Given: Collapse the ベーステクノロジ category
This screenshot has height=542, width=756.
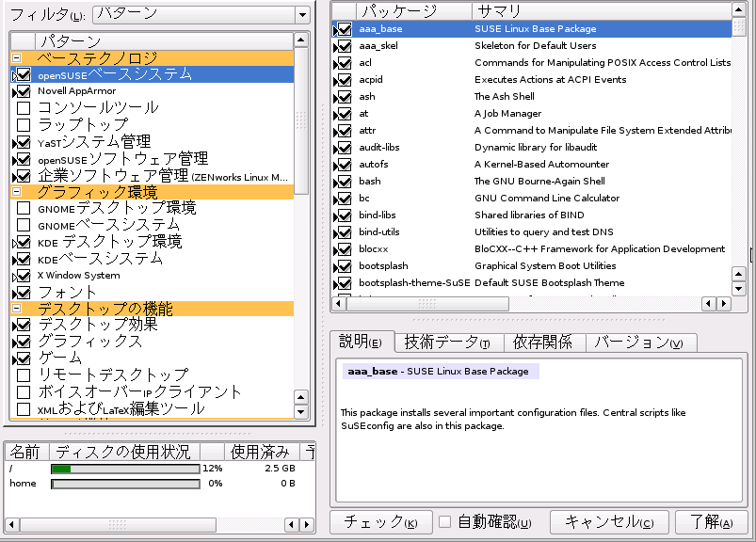Looking at the screenshot, I should pos(16,57).
